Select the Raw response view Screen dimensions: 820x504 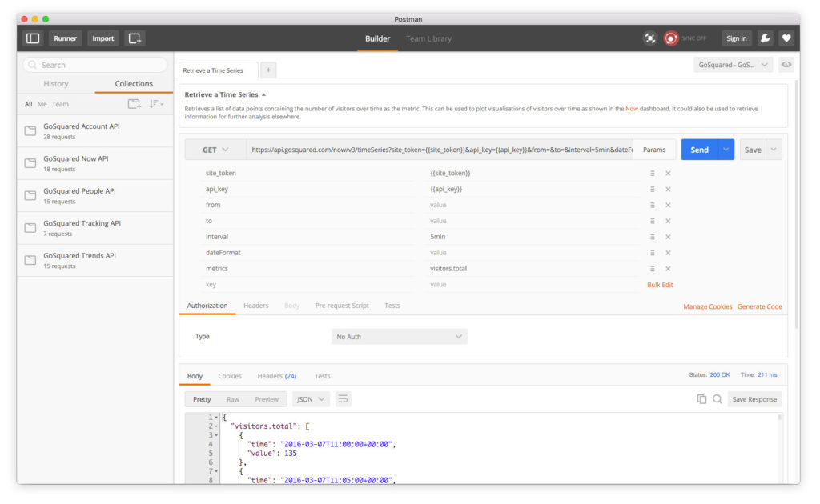click(233, 399)
